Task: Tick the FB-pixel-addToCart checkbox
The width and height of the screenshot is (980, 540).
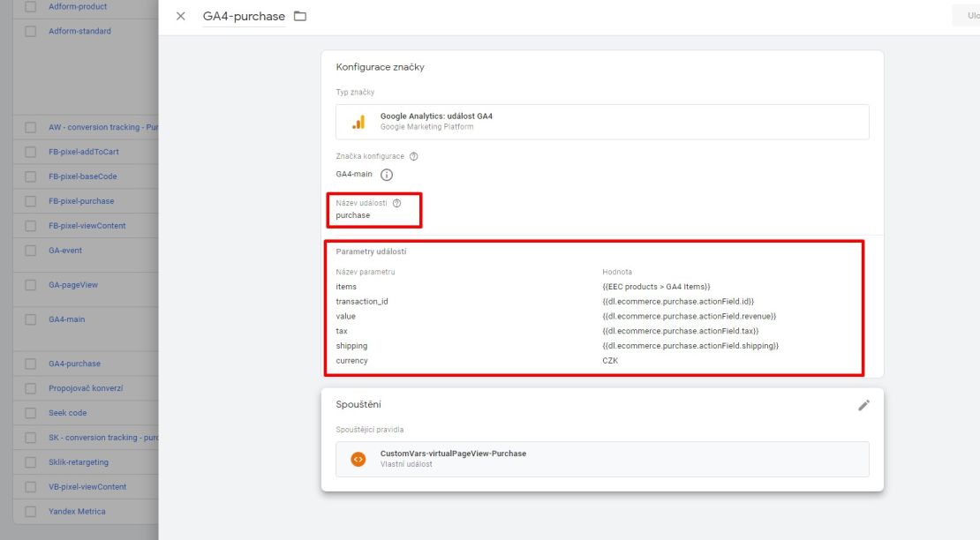Action: pyautogui.click(x=30, y=152)
